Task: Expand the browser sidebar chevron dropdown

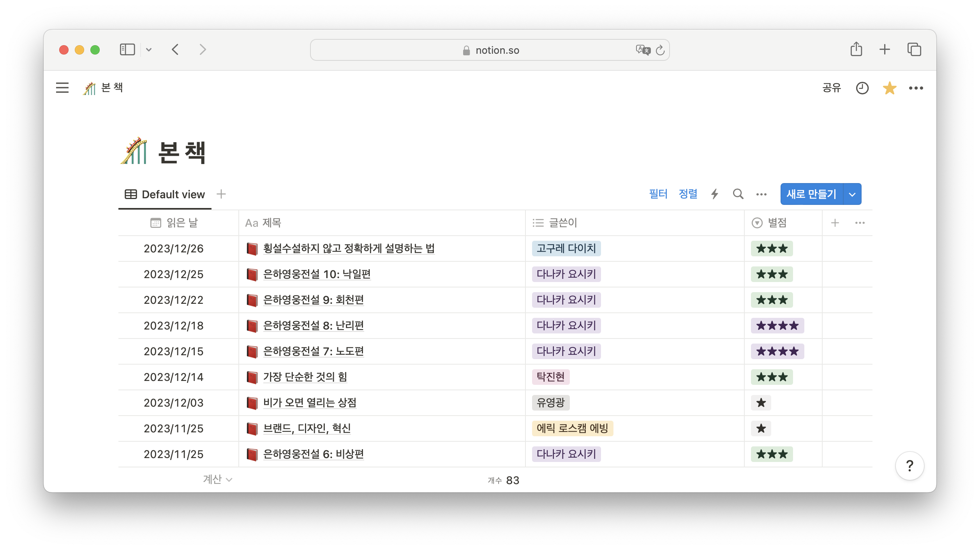Action: pos(148,49)
